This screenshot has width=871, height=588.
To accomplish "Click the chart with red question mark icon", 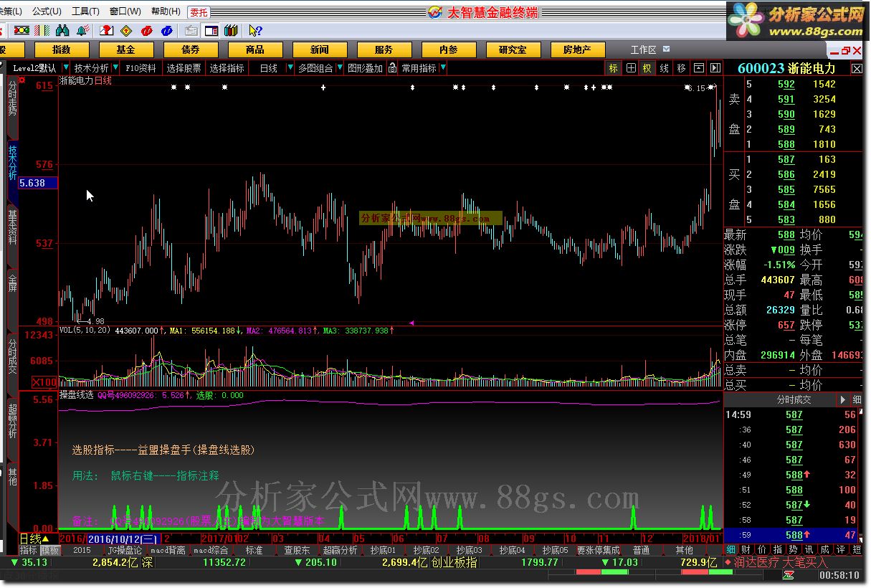I will point(106,30).
